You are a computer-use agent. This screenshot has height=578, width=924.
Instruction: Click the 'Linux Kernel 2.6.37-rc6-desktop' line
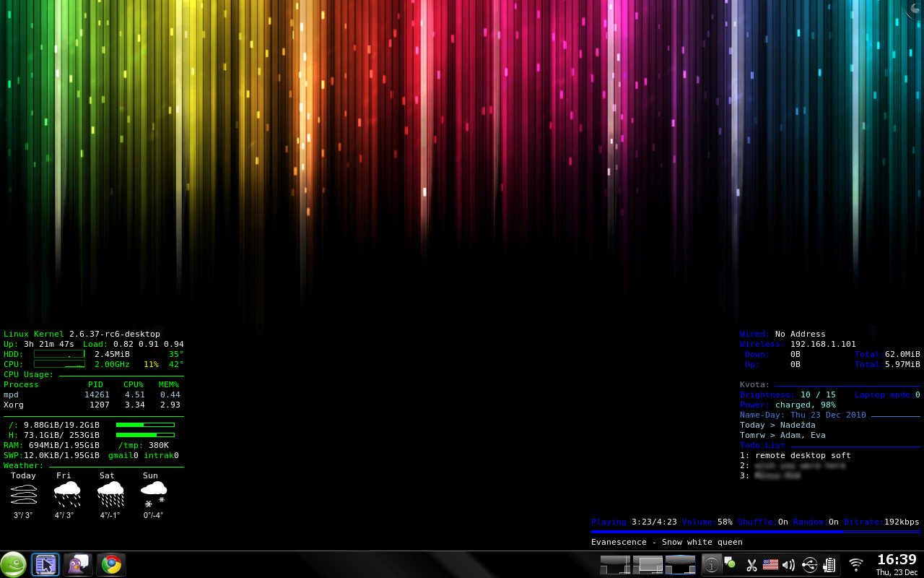pyautogui.click(x=82, y=334)
